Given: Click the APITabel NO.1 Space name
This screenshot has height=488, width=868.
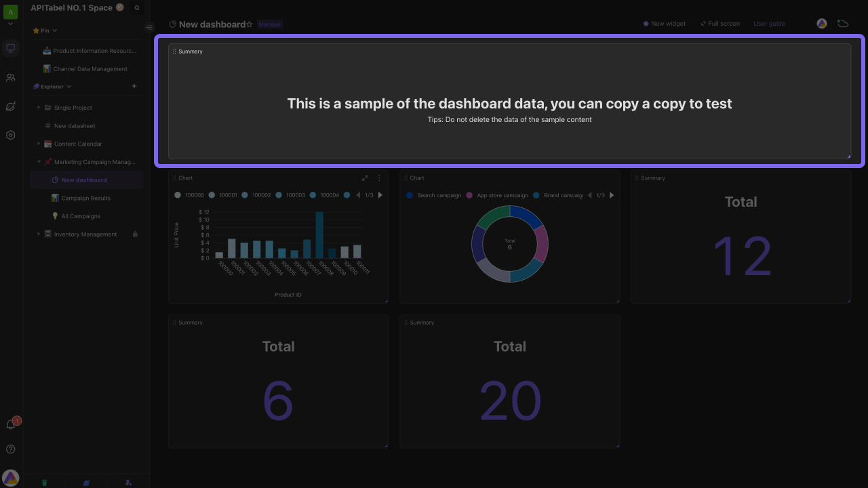Looking at the screenshot, I should point(71,7).
